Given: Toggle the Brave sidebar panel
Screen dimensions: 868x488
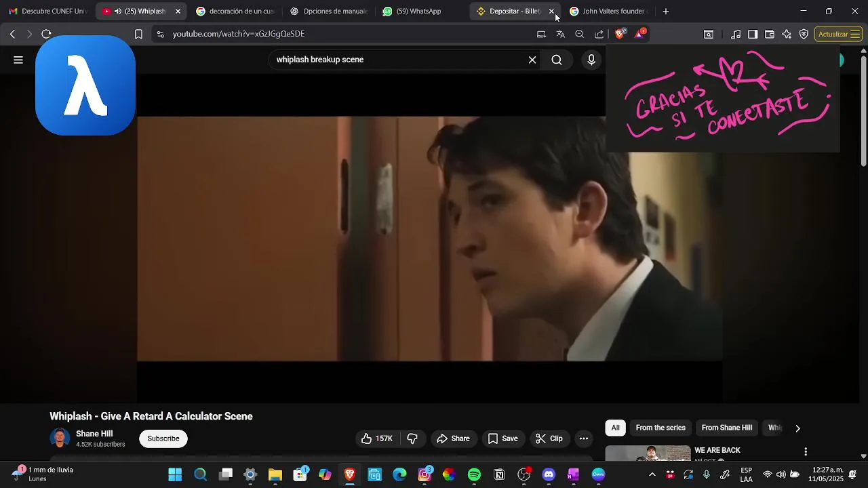Looking at the screenshot, I should click(x=753, y=34).
